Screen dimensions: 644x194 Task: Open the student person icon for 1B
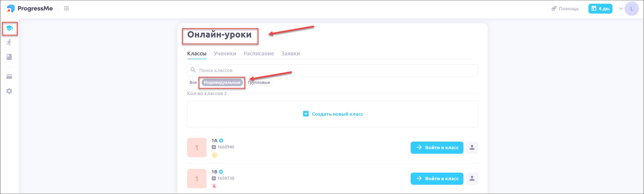pos(472,179)
